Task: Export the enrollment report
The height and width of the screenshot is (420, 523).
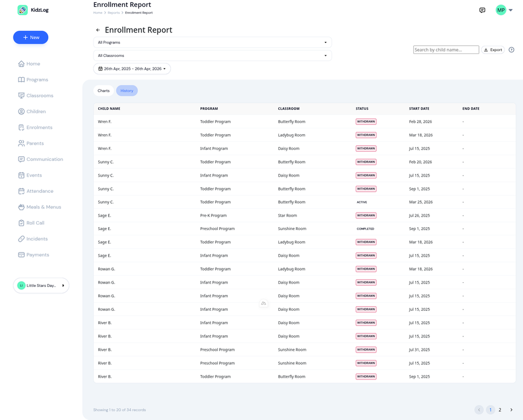Action: tap(493, 49)
